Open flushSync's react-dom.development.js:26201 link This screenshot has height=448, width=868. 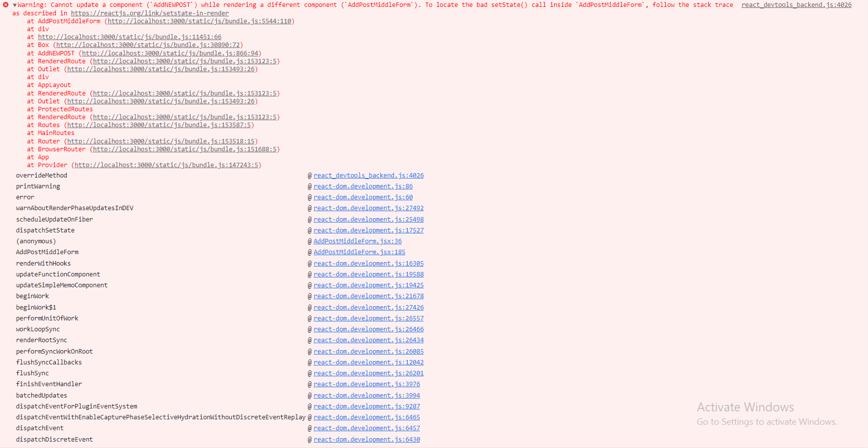coord(369,373)
